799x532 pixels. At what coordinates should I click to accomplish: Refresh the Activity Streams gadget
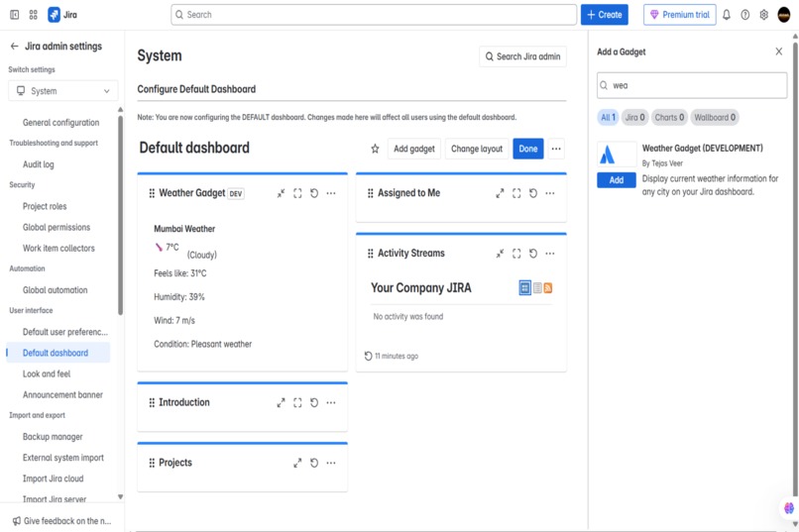[x=533, y=254]
